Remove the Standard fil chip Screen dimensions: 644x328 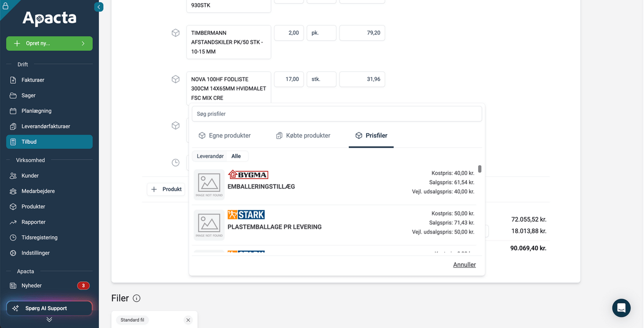tap(188, 320)
